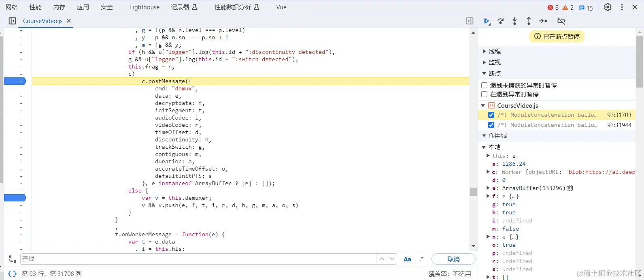Click 取消 to cancel search
The image size is (644, 280).
tap(453, 259)
